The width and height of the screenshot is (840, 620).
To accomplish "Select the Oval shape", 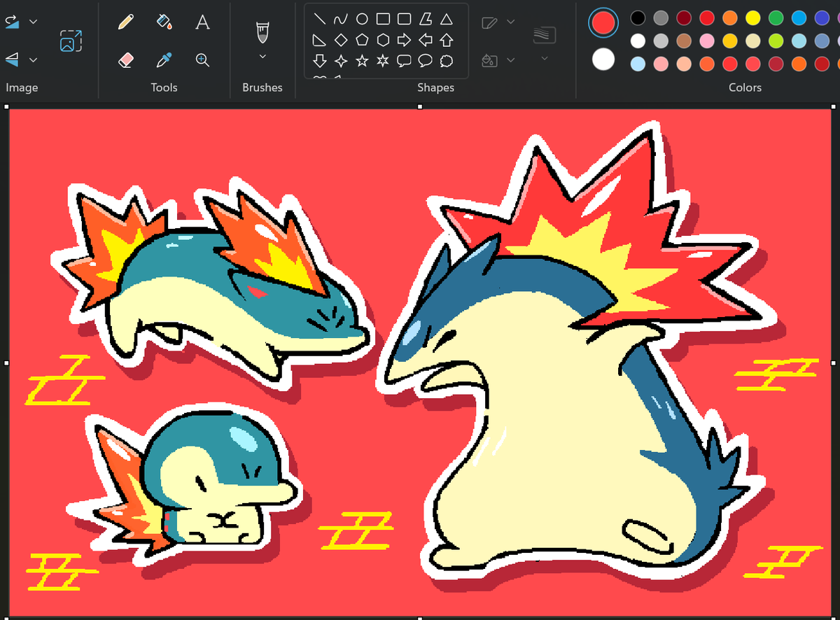I will pos(362,19).
